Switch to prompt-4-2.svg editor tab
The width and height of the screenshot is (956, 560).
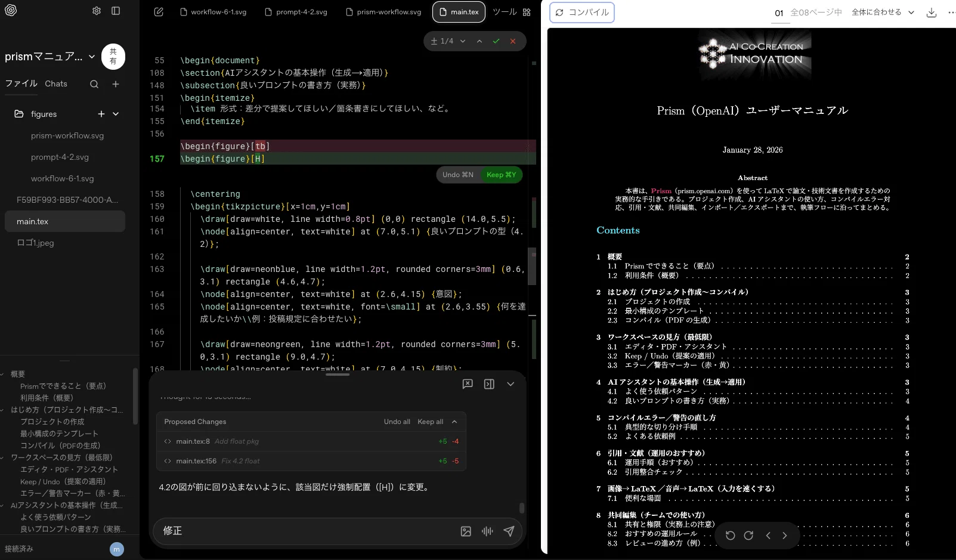296,12
